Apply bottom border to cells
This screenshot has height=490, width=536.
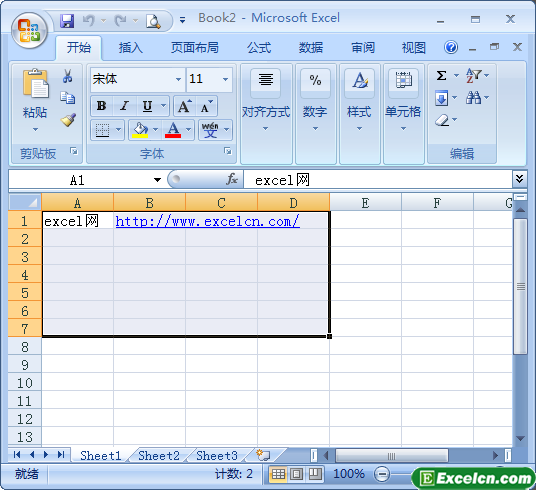coord(103,130)
